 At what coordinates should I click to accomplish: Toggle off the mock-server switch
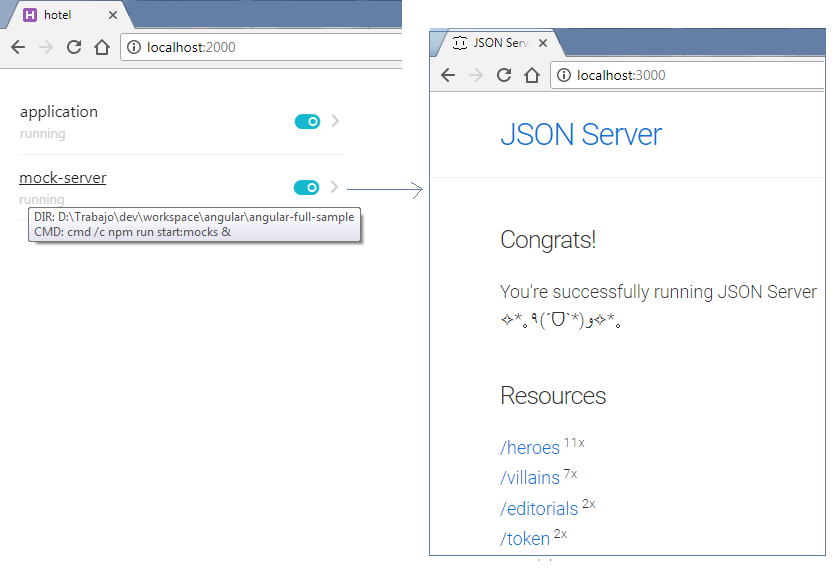(306, 188)
